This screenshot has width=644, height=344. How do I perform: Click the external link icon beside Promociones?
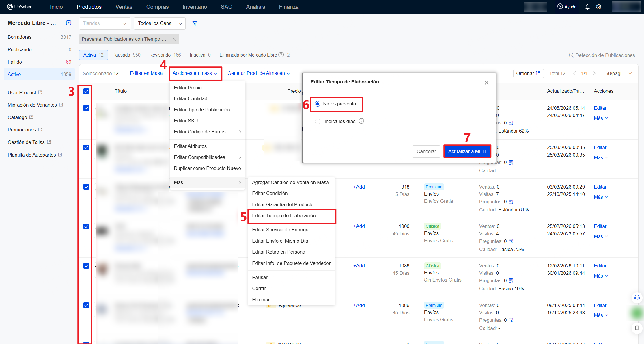click(x=40, y=130)
